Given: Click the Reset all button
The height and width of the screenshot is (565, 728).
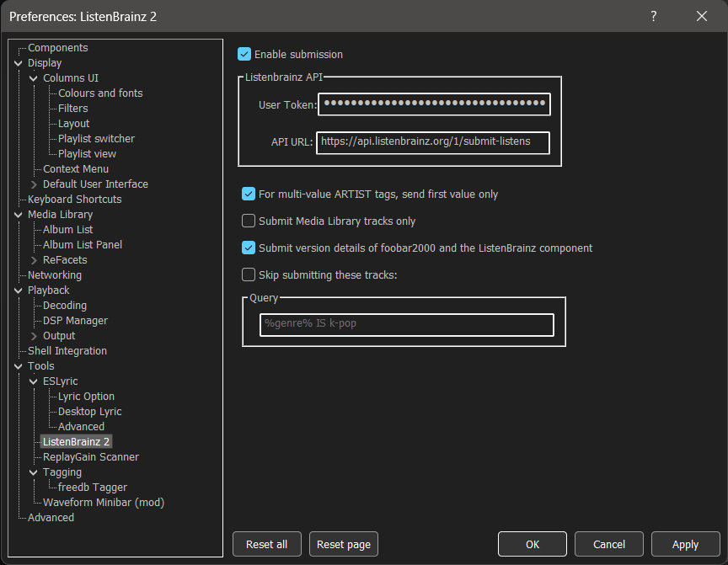Looking at the screenshot, I should pyautogui.click(x=267, y=544).
